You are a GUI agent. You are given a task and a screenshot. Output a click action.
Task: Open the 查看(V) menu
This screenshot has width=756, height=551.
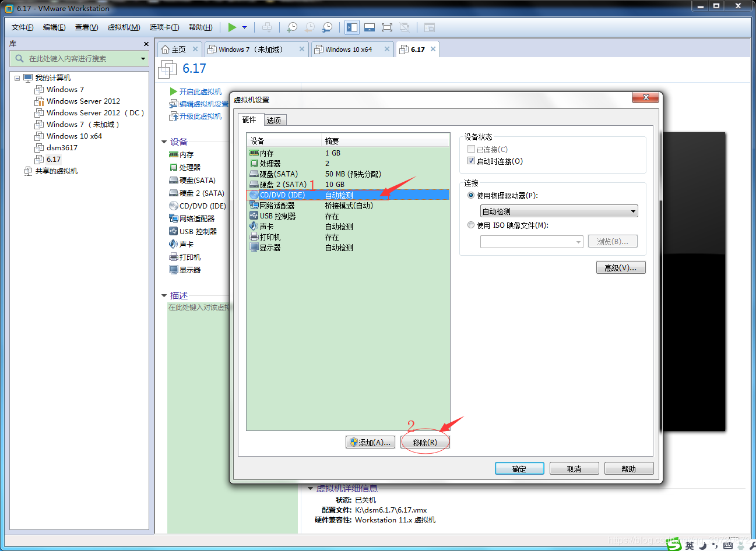pyautogui.click(x=86, y=27)
